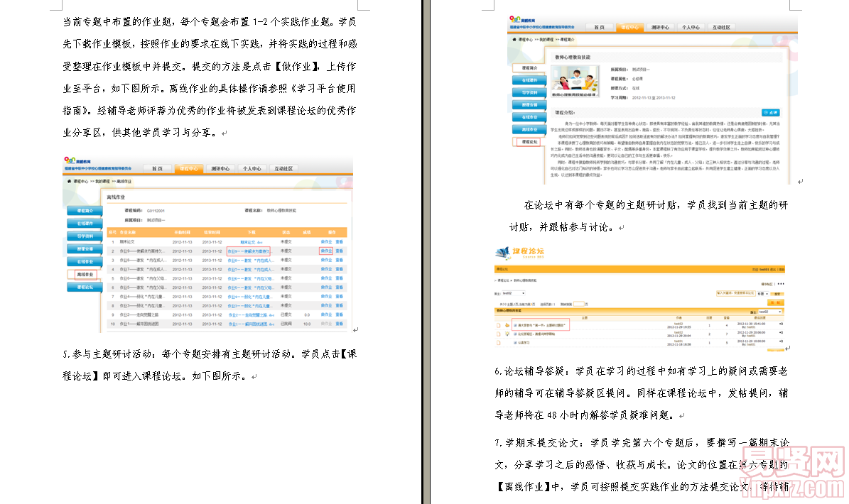Click the forum search button next to 标题
Screen dimensions: 849x504
tap(777, 294)
